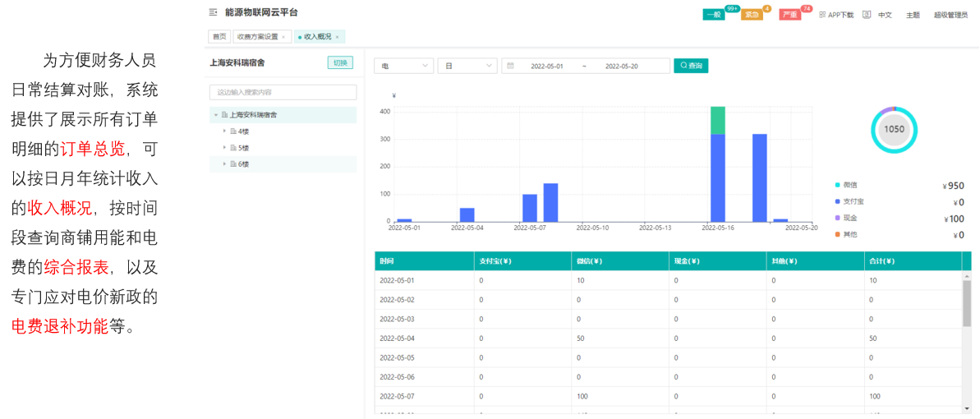Click the calendar icon in date range
Image resolution: width=980 pixels, height=419 pixels.
tap(510, 66)
